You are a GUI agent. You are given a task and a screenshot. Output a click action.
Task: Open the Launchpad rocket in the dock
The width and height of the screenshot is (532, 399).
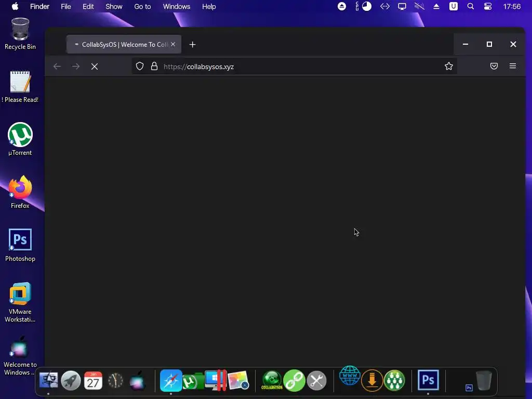(71, 380)
